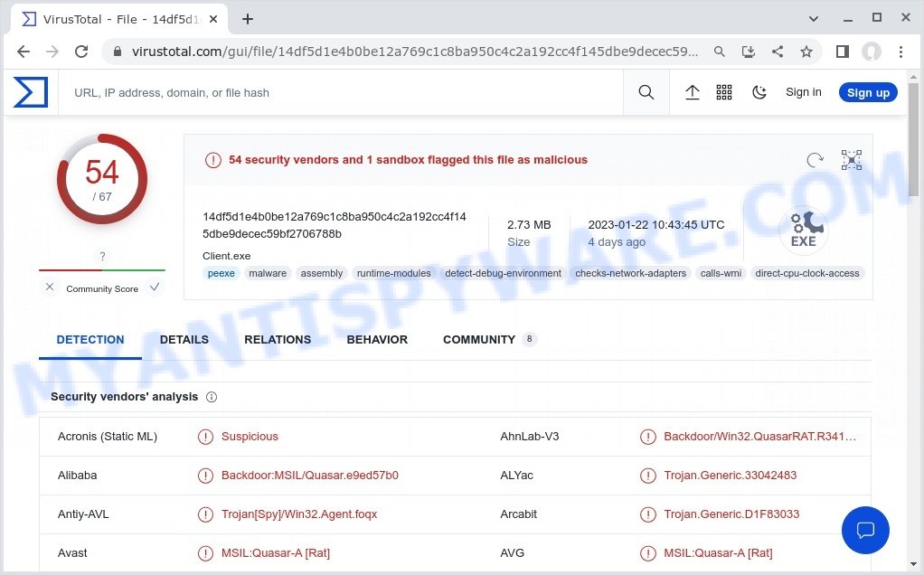Viewport: 924px width, 575px height.
Task: Click the 54 / 67 detection score gauge
Action: [102, 179]
